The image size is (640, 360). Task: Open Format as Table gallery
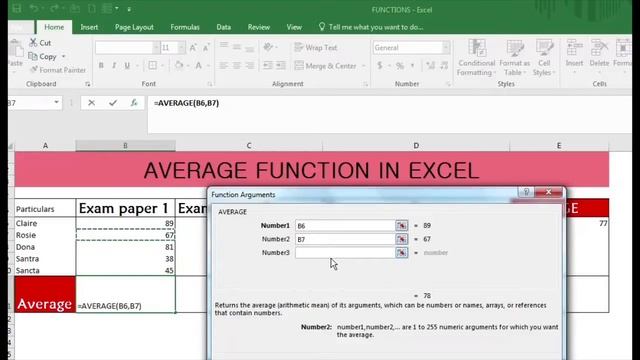click(x=514, y=58)
